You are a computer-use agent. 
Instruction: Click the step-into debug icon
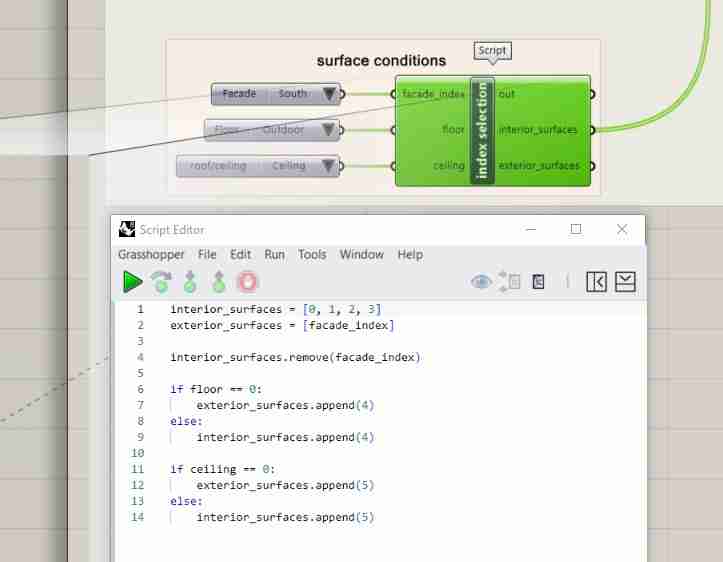pyautogui.click(x=190, y=282)
